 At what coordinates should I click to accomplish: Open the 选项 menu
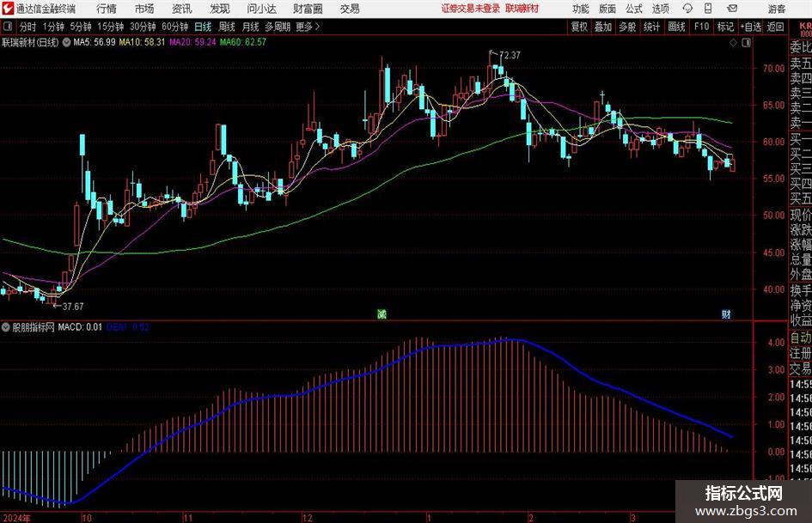(x=660, y=9)
